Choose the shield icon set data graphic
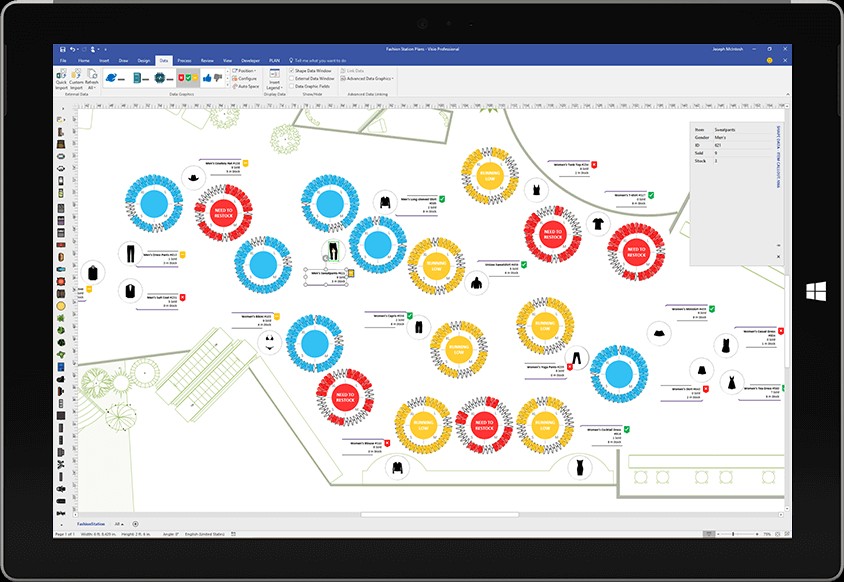The image size is (844, 582). coord(186,78)
